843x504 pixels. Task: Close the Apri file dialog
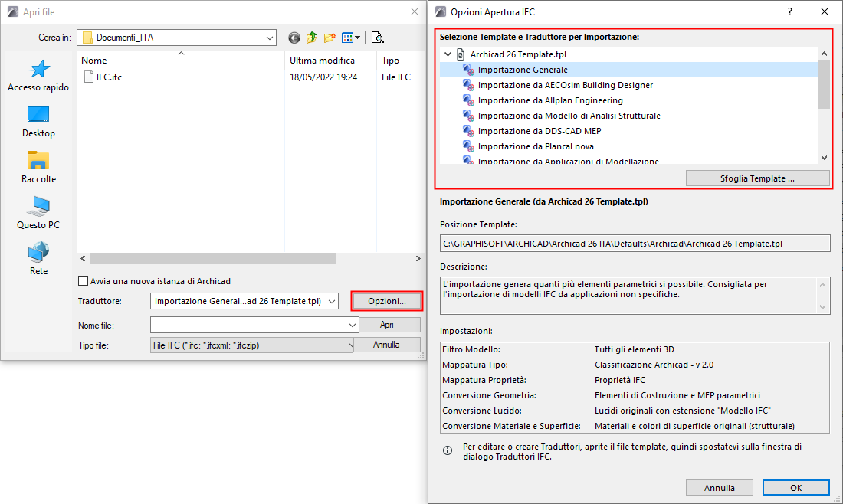point(415,11)
